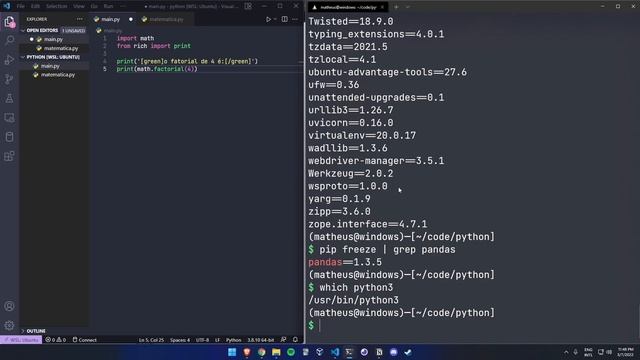Open Spotify from taskbar
The image size is (640, 360).
click(291, 352)
